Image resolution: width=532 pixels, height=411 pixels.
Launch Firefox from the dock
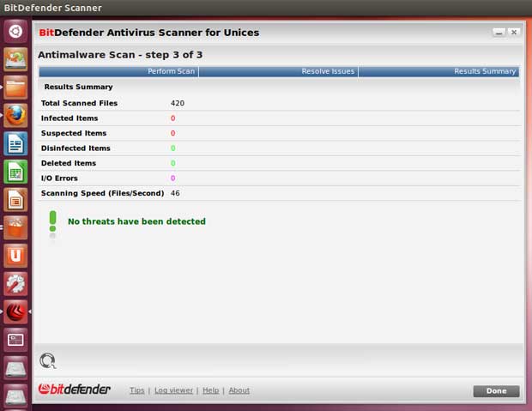15,116
